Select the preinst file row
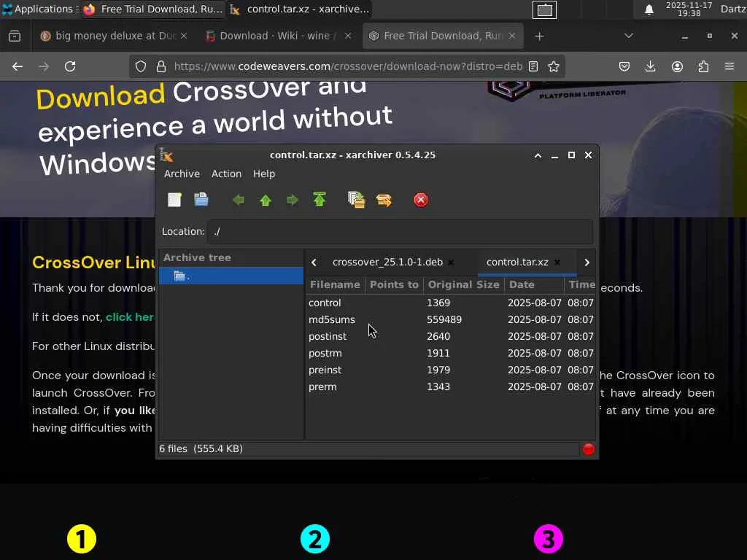This screenshot has width=747, height=560. click(x=451, y=370)
